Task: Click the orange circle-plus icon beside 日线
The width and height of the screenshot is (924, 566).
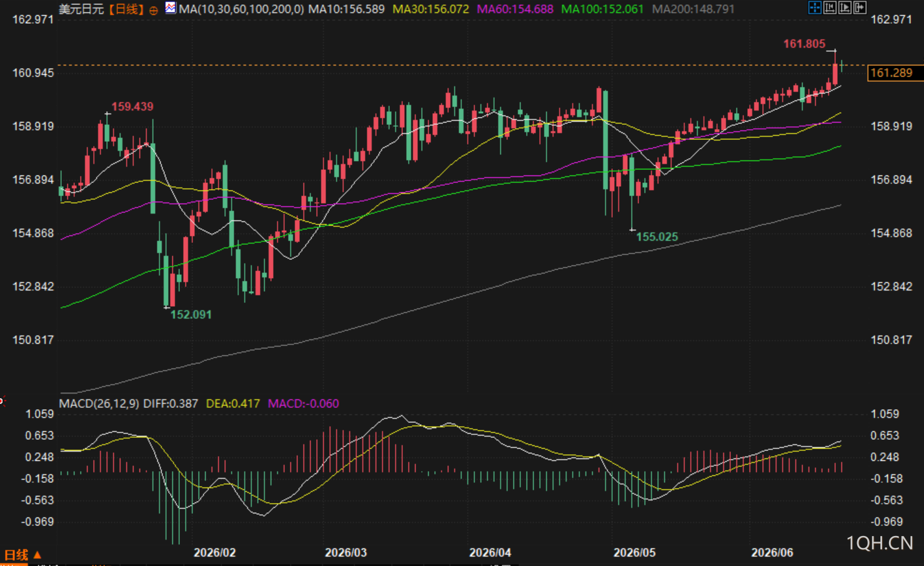Action: 154,10
